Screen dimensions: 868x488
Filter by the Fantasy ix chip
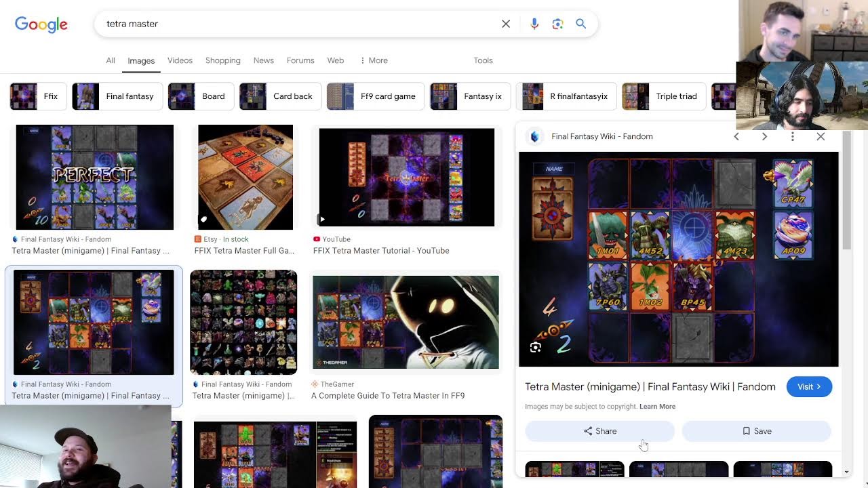tap(470, 96)
